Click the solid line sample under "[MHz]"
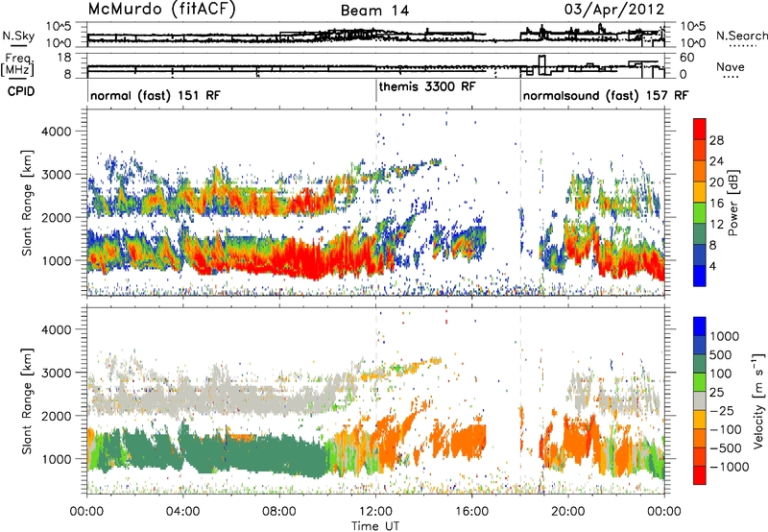768x532 pixels. [18, 79]
